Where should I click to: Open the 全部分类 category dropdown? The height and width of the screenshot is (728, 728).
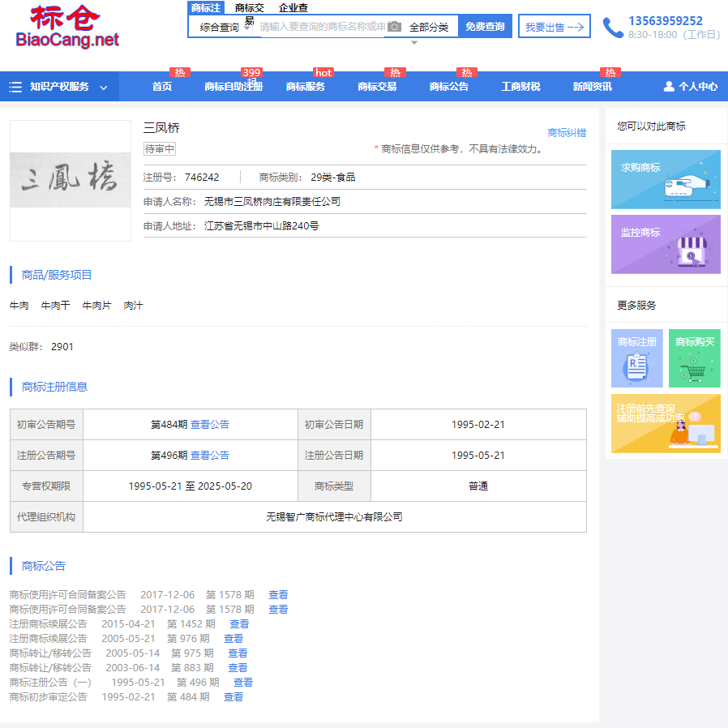point(429,28)
